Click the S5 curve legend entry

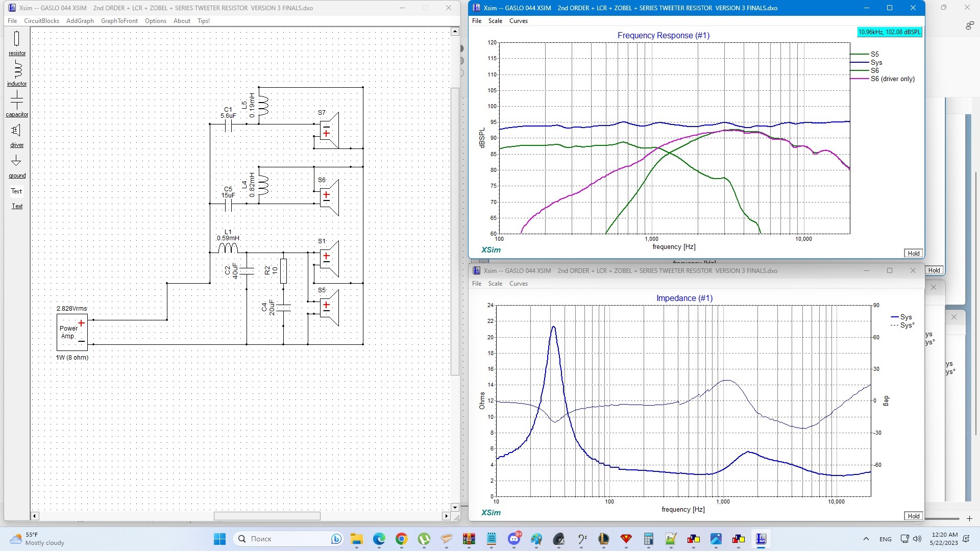[873, 54]
